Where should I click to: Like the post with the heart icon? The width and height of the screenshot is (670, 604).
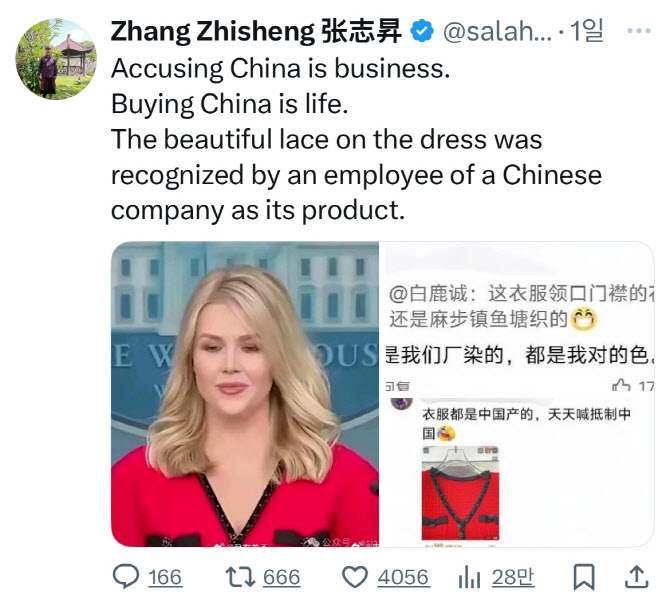[x=355, y=577]
